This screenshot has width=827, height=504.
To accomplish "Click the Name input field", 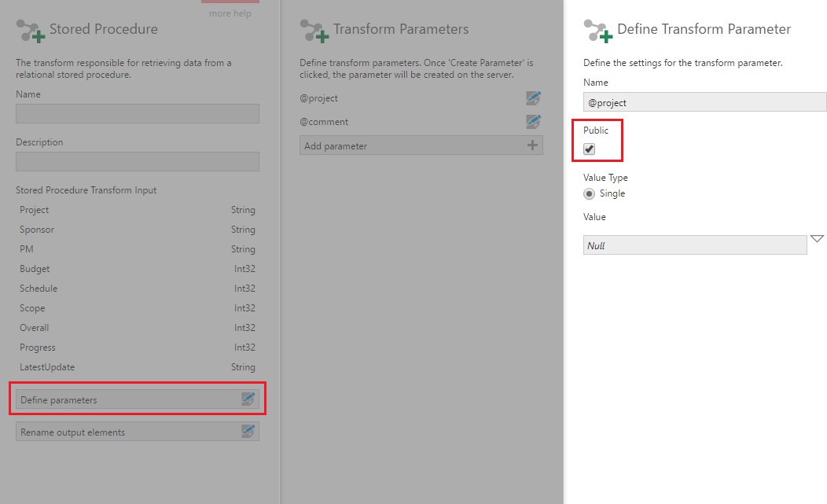I will 137,113.
